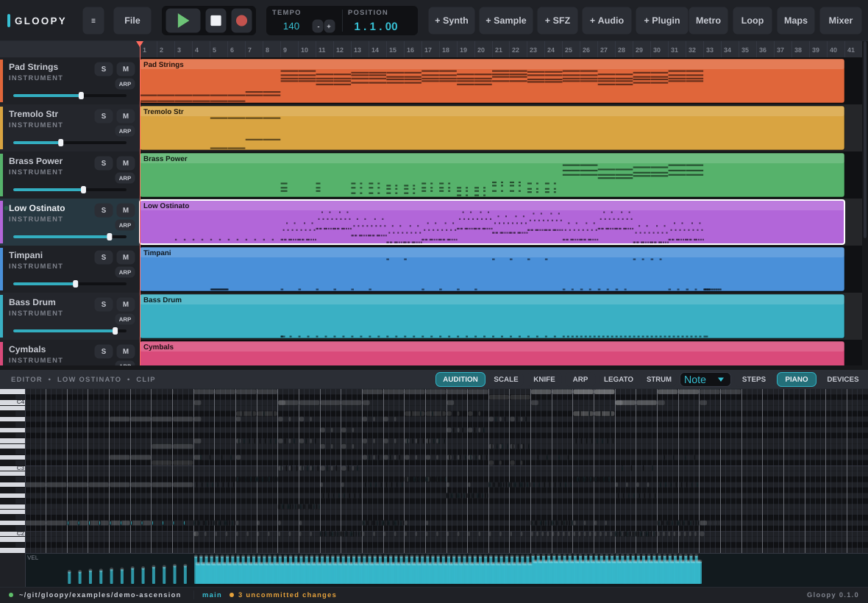Viewport: 868px width, 603px height.
Task: Solo the Bass Drum track
Action: click(104, 304)
